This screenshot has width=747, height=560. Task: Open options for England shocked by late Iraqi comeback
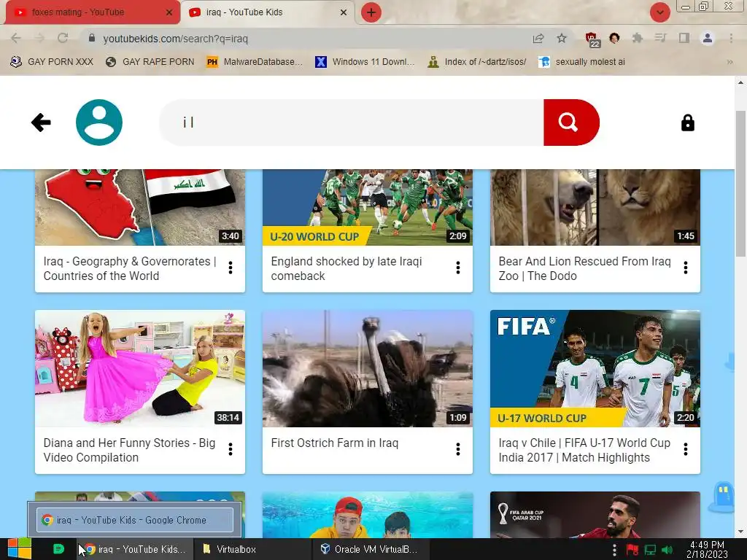pyautogui.click(x=458, y=268)
